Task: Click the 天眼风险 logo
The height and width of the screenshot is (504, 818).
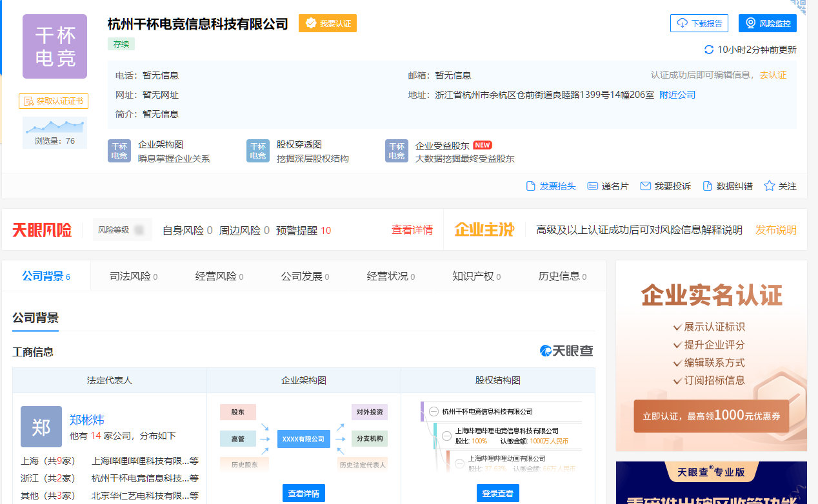Action: coord(42,230)
